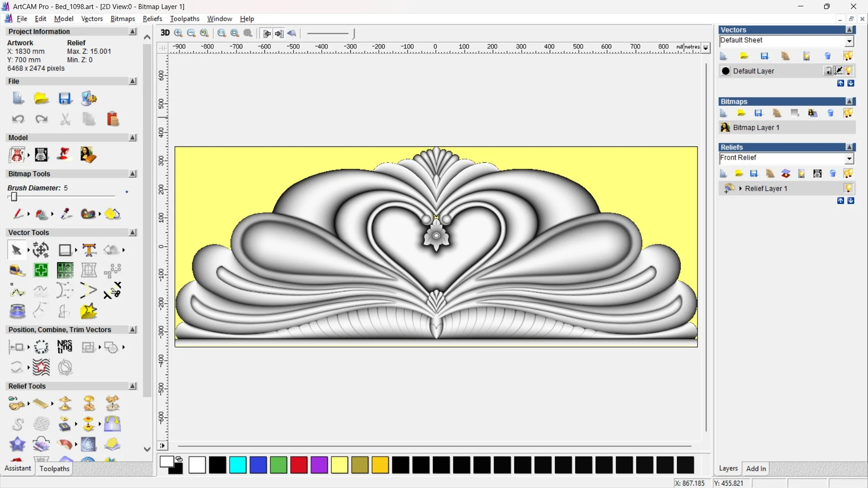The width and height of the screenshot is (868, 488).
Task: Select Bitmap Layer 1 in list
Action: (x=756, y=127)
